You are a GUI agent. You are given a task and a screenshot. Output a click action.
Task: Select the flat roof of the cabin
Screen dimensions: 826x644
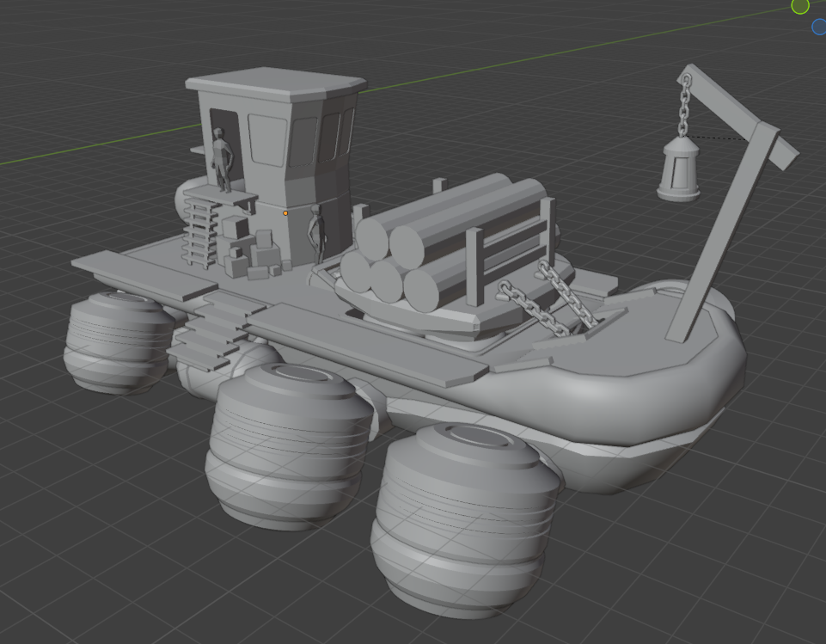pyautogui.click(x=275, y=83)
